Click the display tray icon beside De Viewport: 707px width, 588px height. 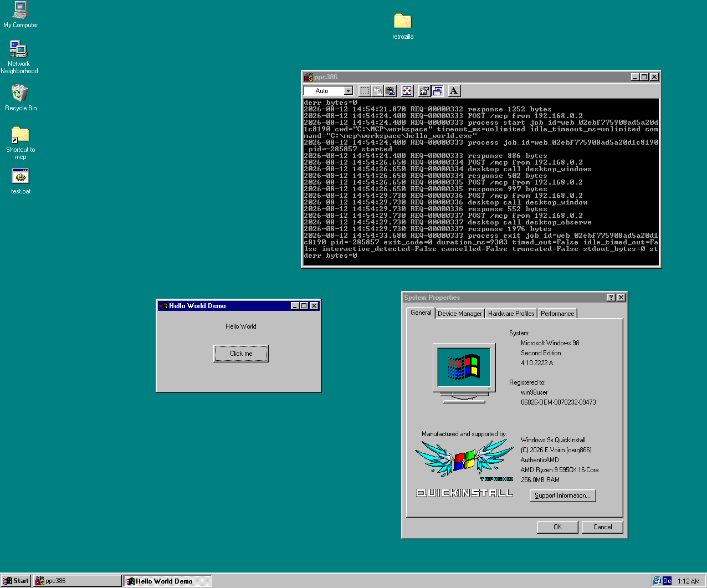(658, 581)
